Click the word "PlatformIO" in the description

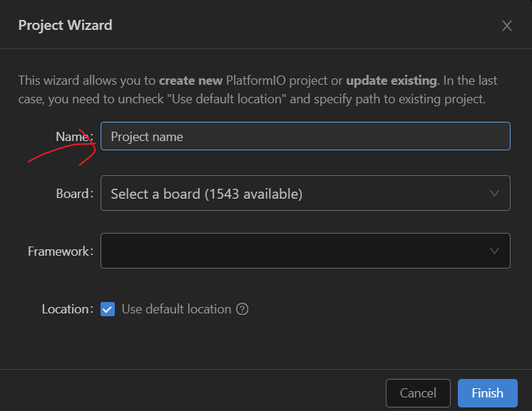[x=258, y=80]
